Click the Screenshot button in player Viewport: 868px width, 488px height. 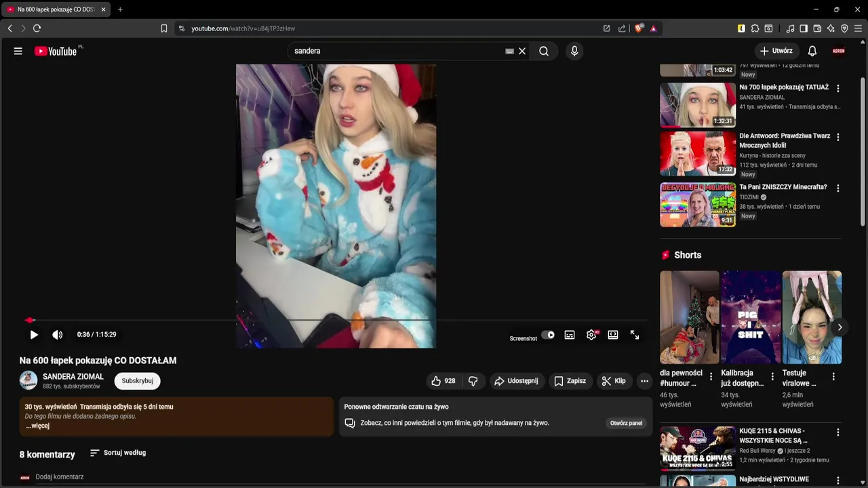pos(523,338)
